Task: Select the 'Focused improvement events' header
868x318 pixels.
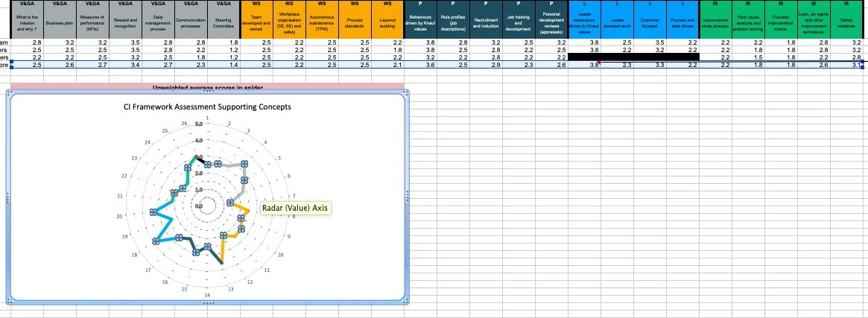Action: coord(781,23)
